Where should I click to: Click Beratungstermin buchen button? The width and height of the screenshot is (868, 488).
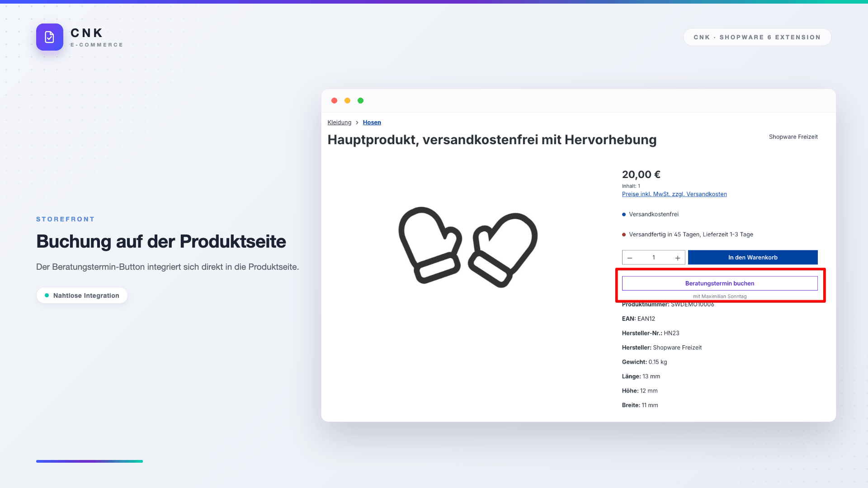pyautogui.click(x=720, y=283)
